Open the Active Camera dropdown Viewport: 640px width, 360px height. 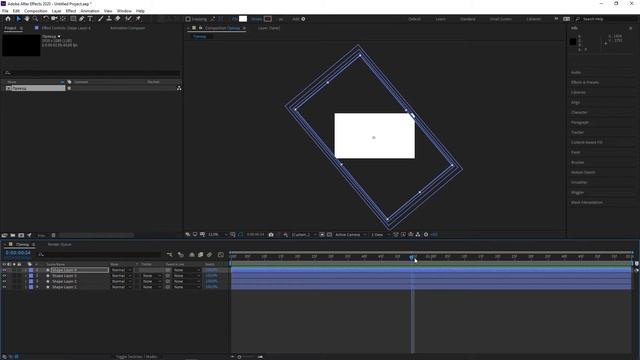tap(351, 235)
